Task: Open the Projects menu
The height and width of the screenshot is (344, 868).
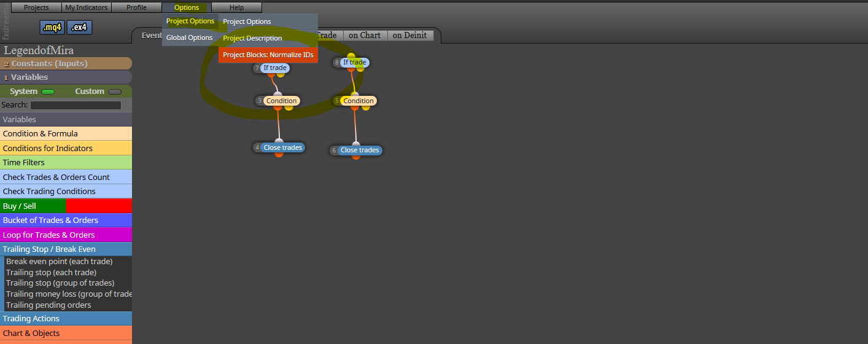Action: coord(36,7)
